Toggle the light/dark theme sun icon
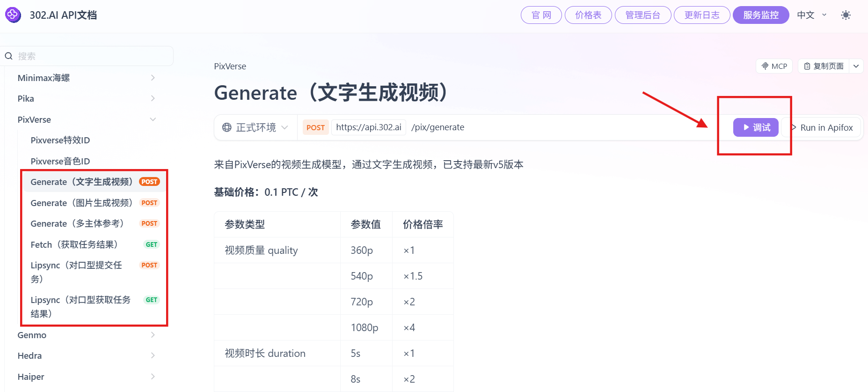This screenshot has height=392, width=868. (x=846, y=15)
